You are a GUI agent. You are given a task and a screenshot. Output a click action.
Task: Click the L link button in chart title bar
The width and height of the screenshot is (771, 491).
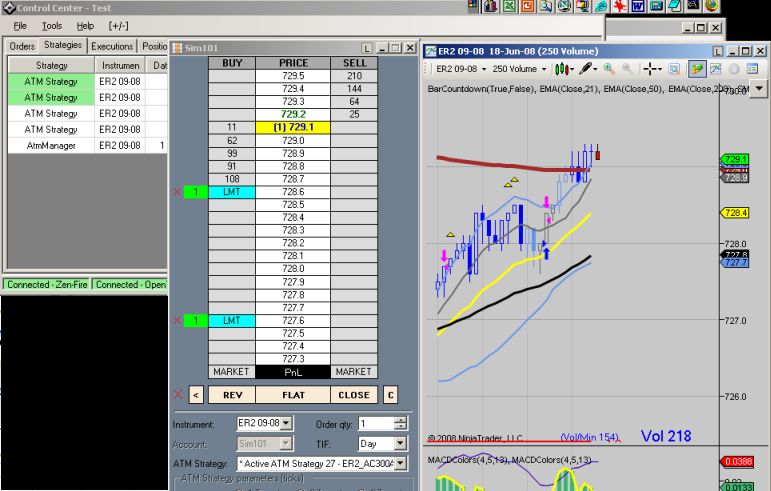[x=718, y=52]
